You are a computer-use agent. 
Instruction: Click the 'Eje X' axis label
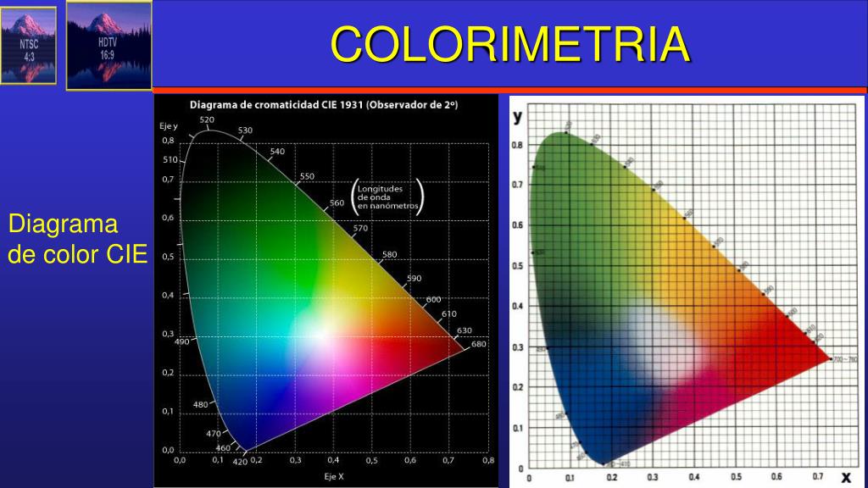coord(334,476)
